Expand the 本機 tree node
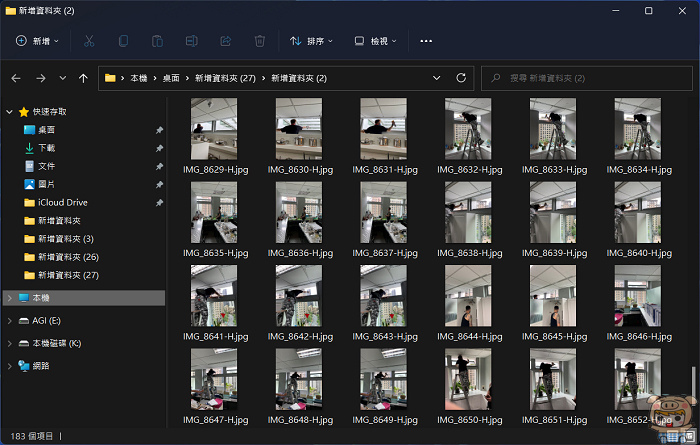This screenshot has height=445, width=700. pos(9,298)
